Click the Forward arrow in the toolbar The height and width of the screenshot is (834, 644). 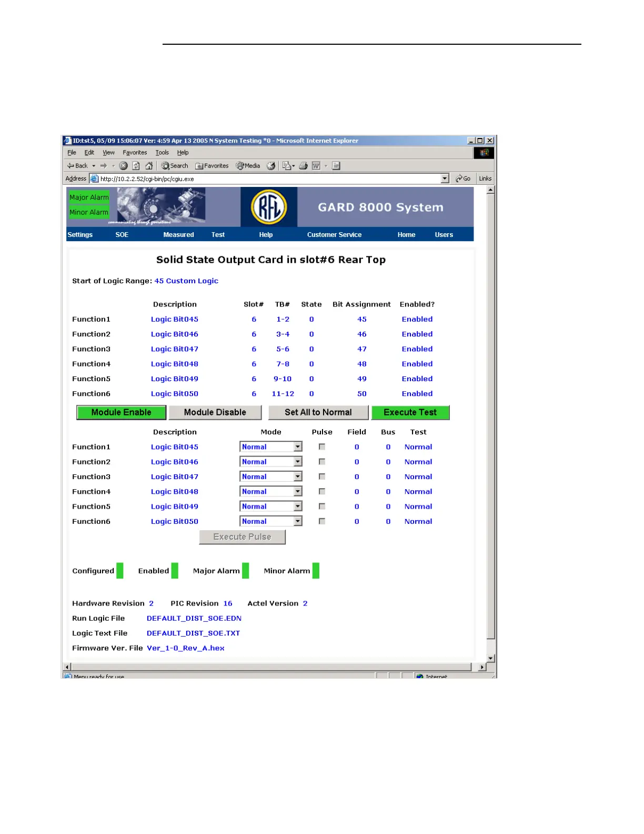click(104, 166)
